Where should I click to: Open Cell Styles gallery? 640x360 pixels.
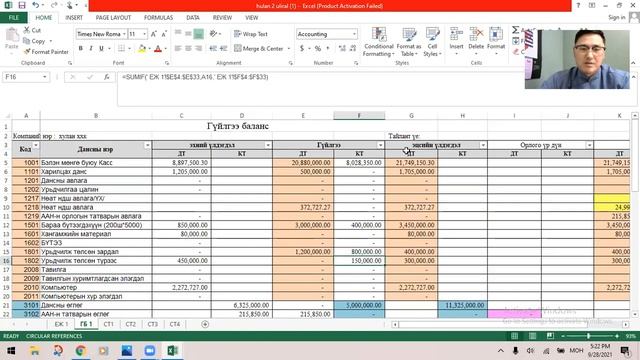click(432, 42)
